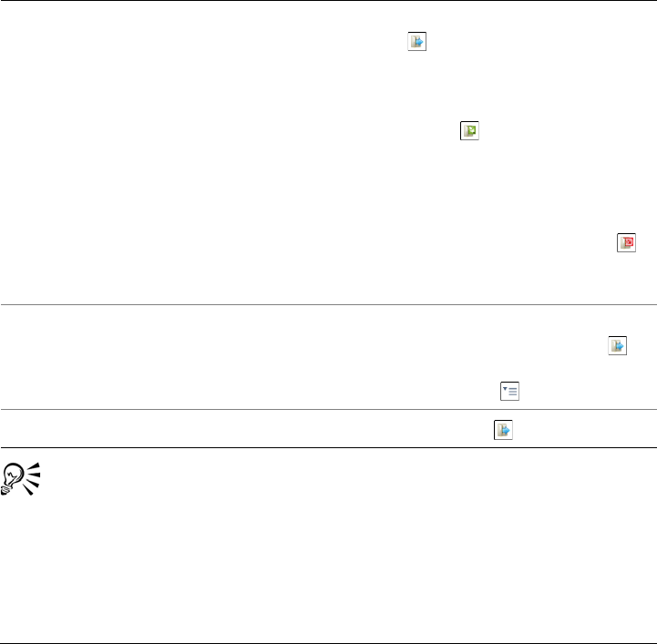The image size is (657, 644).
Task: Click the door-shaped icon with green arrow
Action: 469,131
